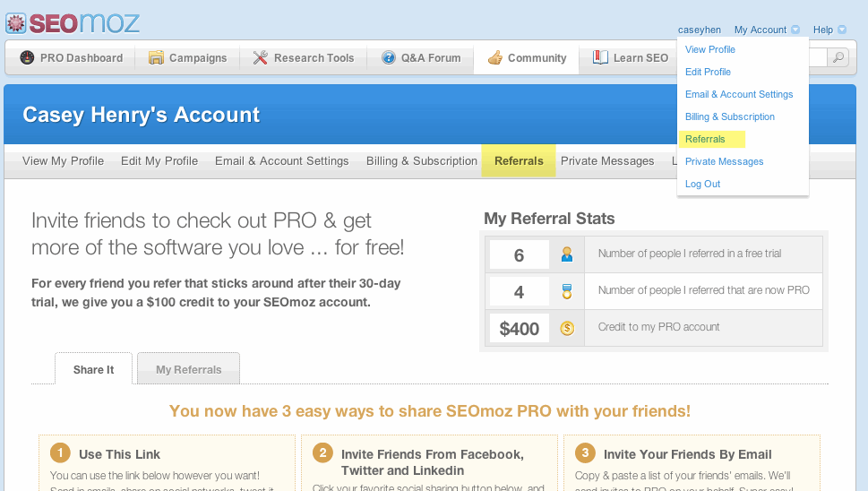Screen dimensions: 868x491
Task: Click the SEOmoz logo
Action: tap(72, 22)
